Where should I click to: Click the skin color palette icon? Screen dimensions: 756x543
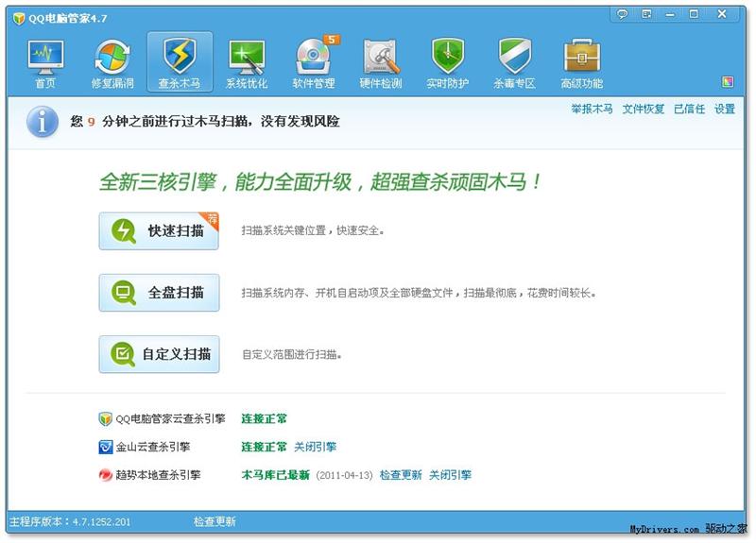pos(728,82)
